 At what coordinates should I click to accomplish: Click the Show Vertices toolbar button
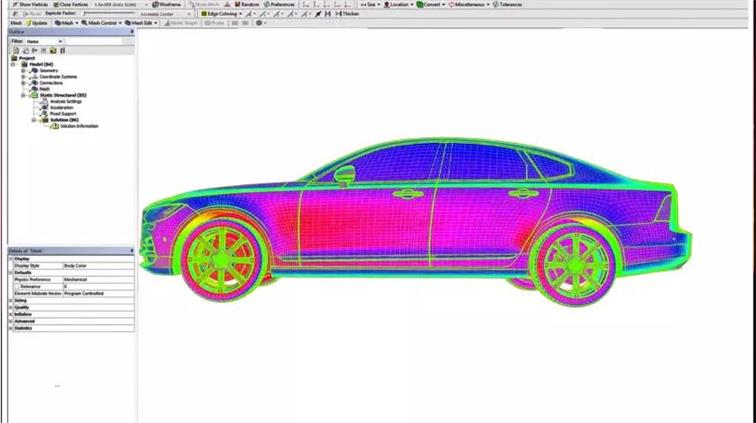(x=28, y=4)
